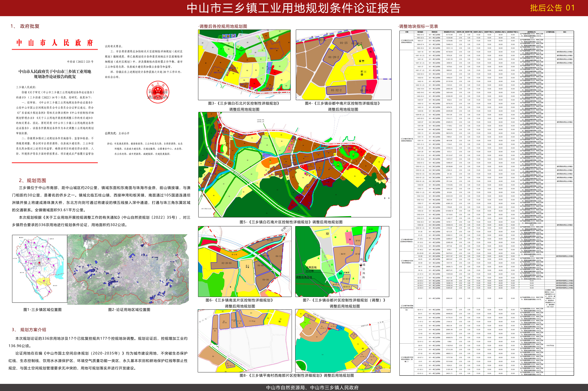Click the green mail envelope icon in Figure 7
The width and height of the screenshot is (588, 391).
point(335,235)
